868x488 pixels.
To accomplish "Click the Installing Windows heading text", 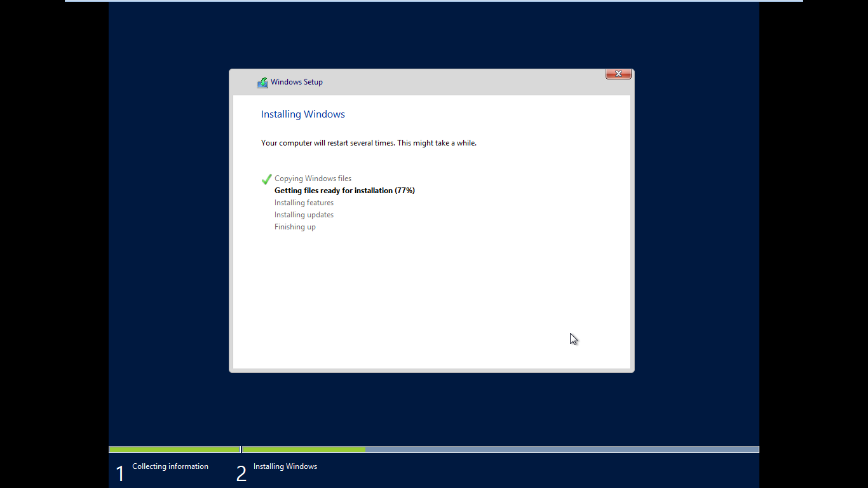I will pos(303,114).
